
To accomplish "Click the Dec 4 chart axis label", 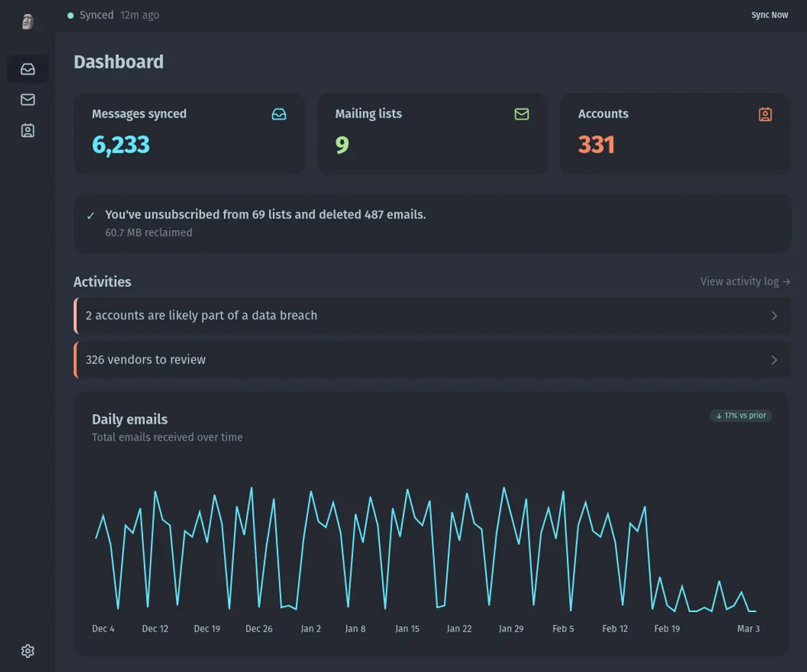I will 104,629.
